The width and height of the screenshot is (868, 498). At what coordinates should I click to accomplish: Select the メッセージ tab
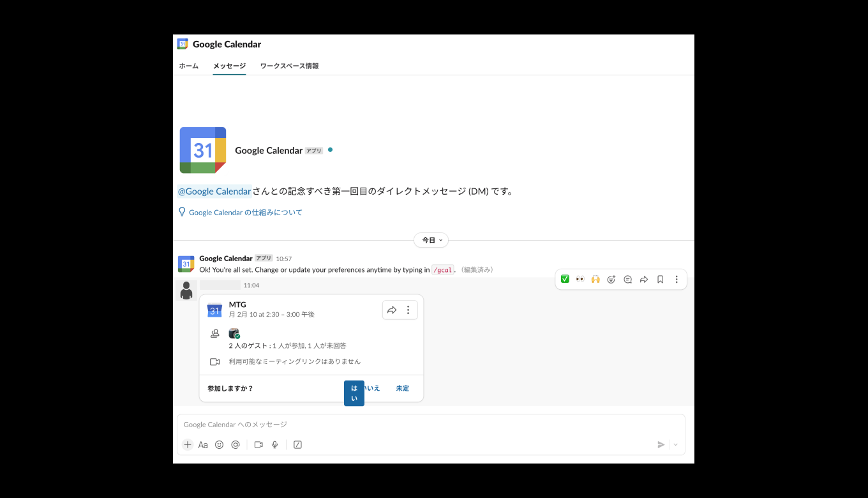tap(229, 66)
